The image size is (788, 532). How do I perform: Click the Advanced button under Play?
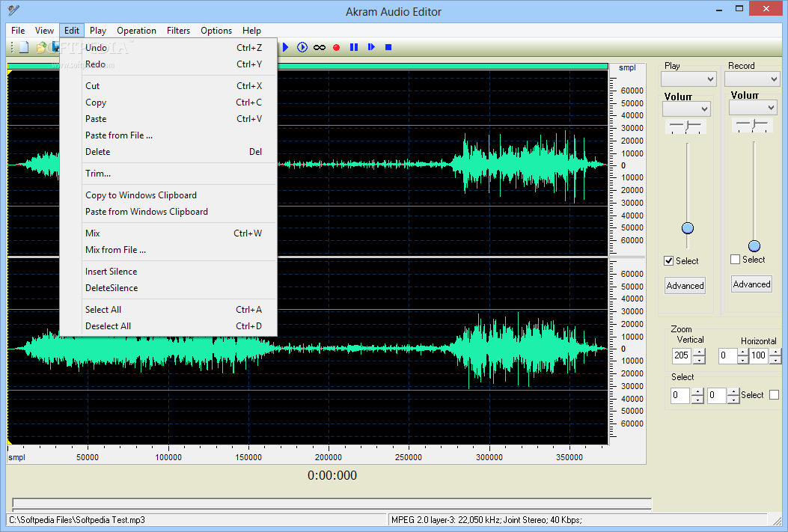pyautogui.click(x=685, y=285)
